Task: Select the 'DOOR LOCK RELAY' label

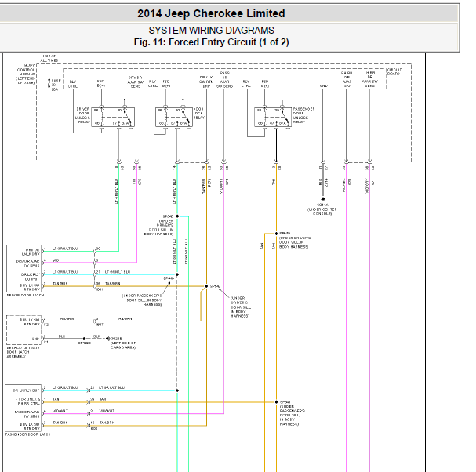Action: coord(199,113)
